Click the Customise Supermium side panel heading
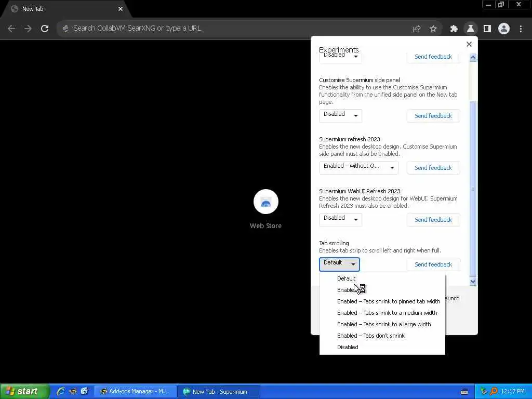 [360, 80]
